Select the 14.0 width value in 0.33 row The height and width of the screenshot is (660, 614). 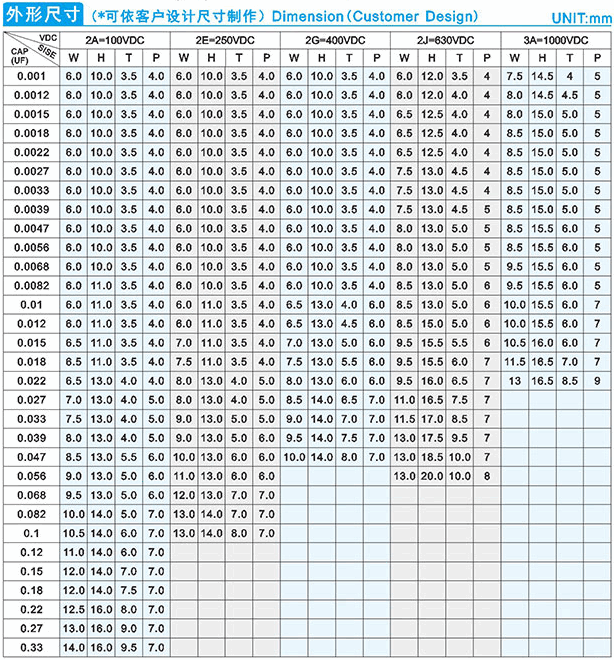tap(74, 648)
